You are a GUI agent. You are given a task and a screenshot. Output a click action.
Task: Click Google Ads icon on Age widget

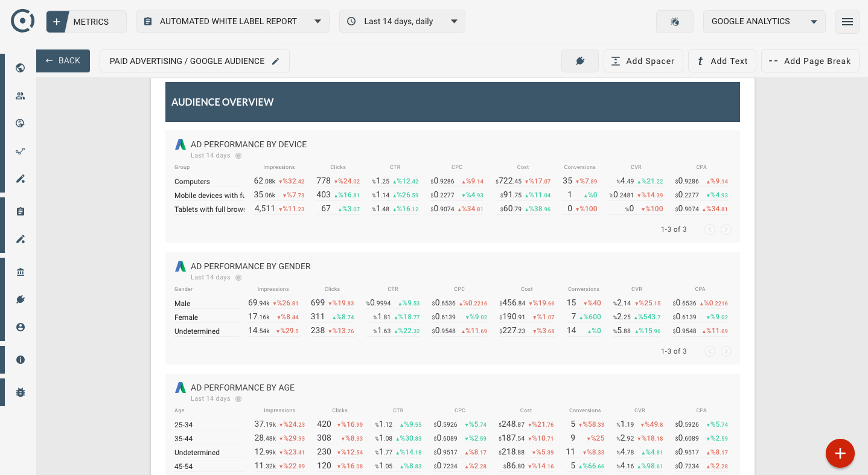[180, 387]
